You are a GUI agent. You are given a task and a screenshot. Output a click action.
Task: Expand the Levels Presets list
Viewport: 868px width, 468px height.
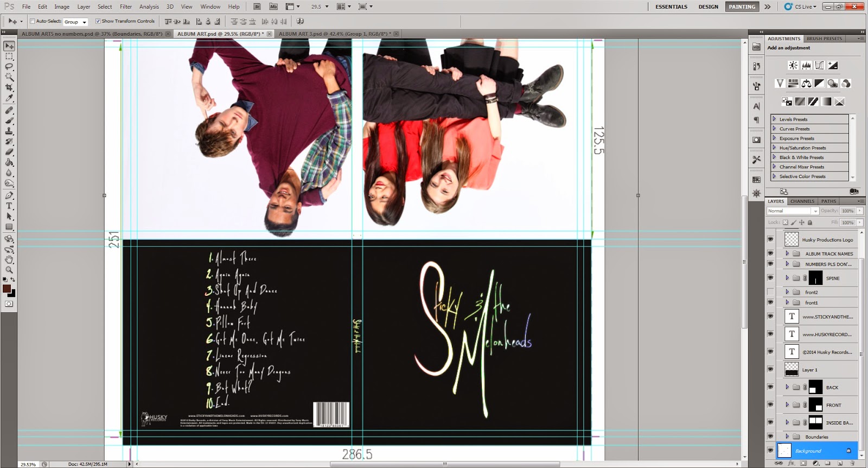pos(774,119)
